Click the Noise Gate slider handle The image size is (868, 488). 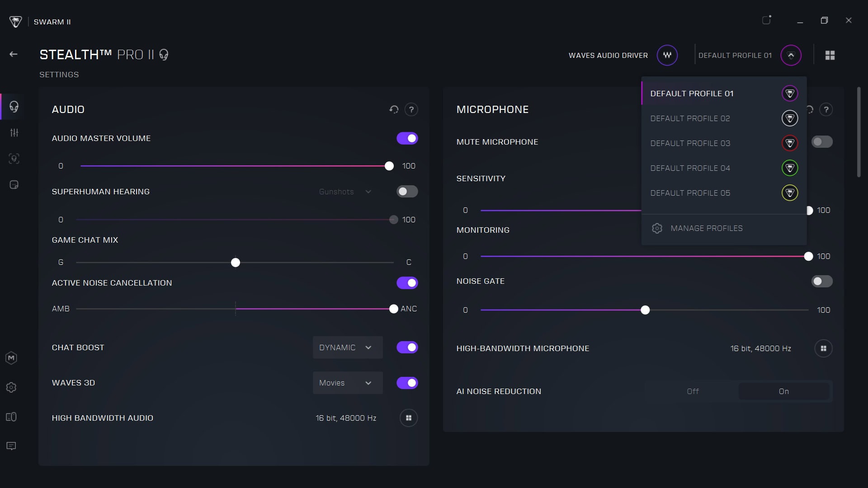coord(645,310)
